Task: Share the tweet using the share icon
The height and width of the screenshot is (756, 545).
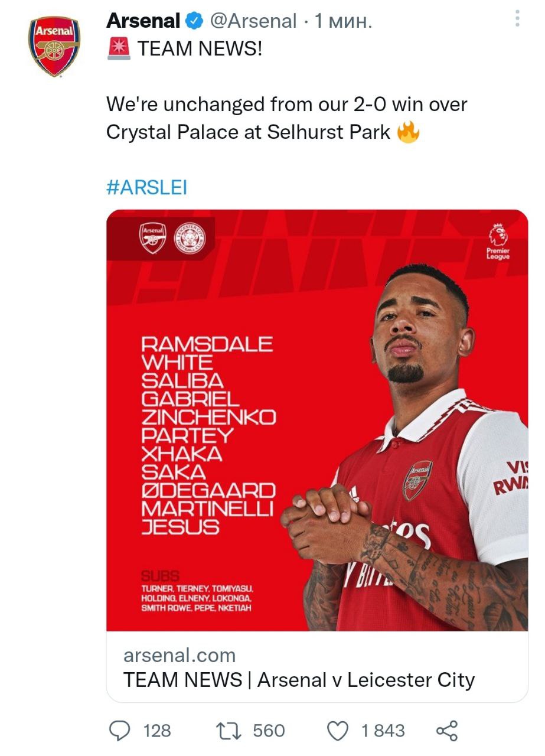Action: 446,731
